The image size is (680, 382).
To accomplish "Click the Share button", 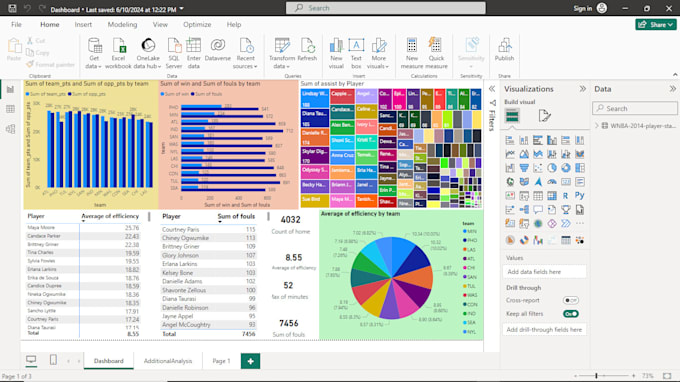I will [656, 25].
